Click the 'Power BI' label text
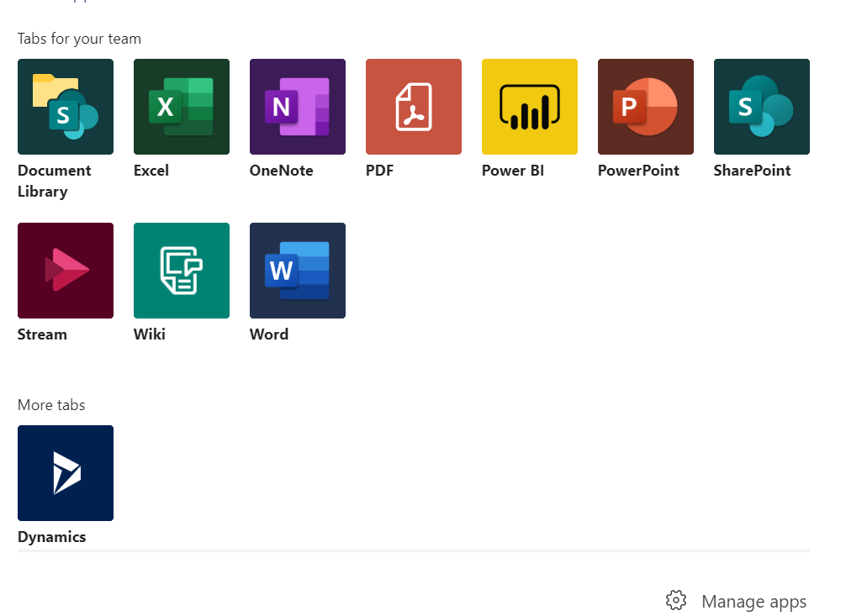 (x=513, y=171)
